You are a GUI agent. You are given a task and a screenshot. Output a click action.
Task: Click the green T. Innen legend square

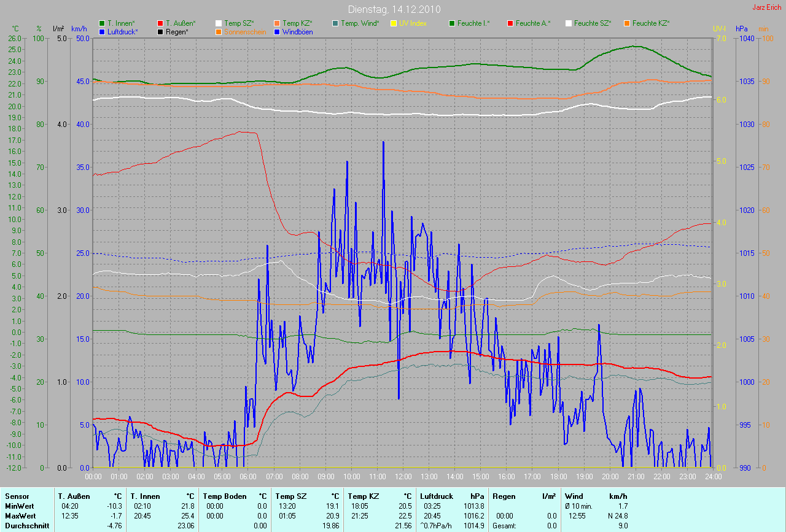(x=102, y=23)
